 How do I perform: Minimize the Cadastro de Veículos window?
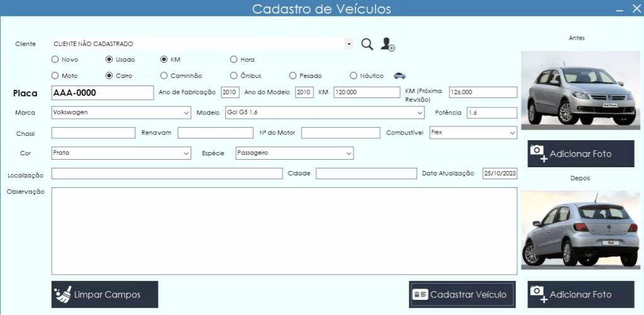coord(619,9)
